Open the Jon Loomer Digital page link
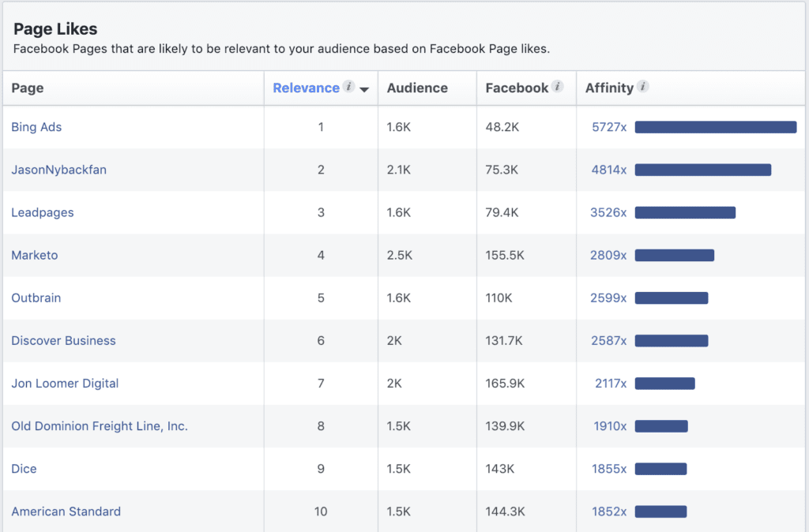The height and width of the screenshot is (532, 809). pyautogui.click(x=65, y=383)
